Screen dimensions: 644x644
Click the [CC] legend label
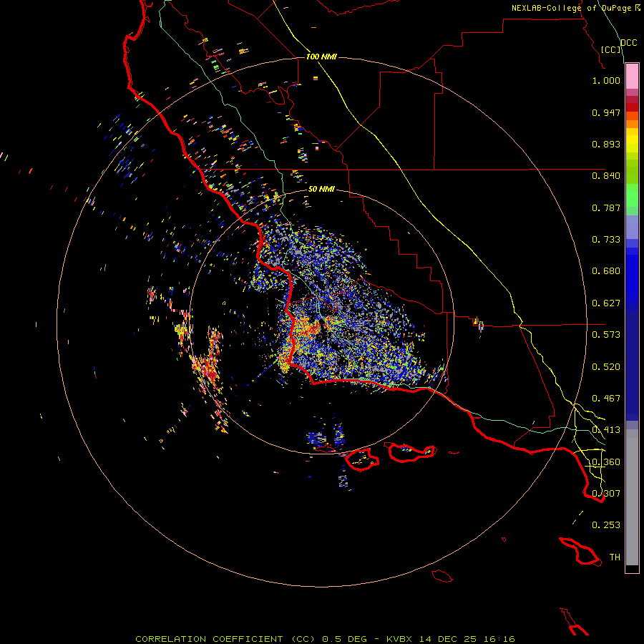pyautogui.click(x=611, y=49)
